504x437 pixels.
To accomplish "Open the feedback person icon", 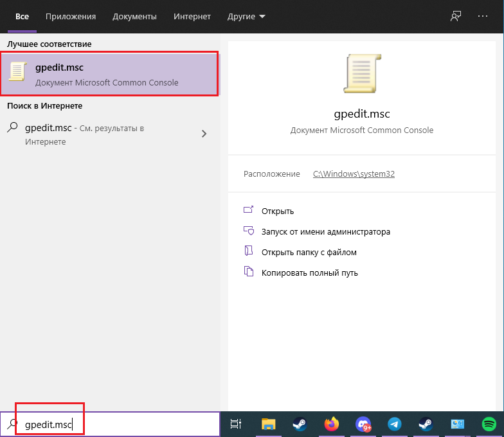I will pos(456,16).
